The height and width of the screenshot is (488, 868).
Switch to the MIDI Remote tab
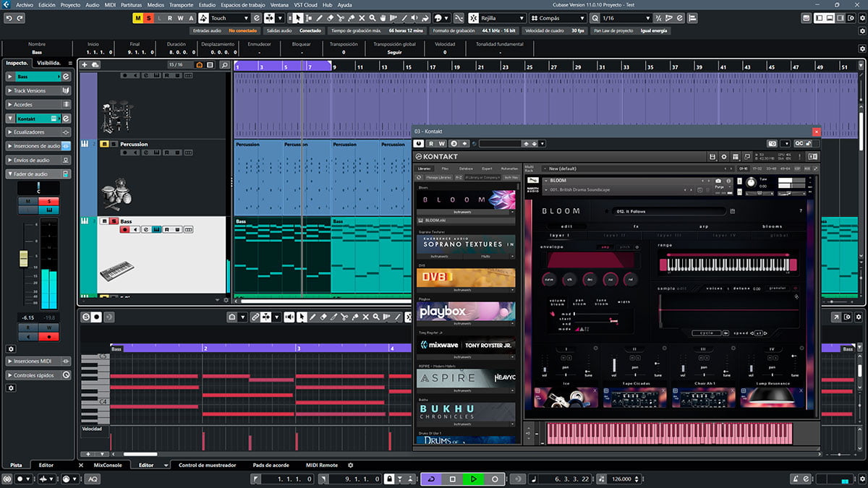point(322,465)
